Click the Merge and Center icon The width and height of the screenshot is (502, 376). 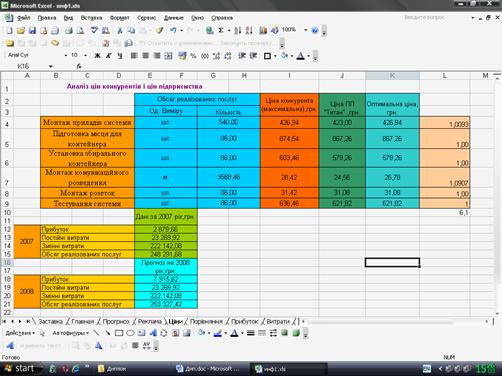tap(168, 56)
